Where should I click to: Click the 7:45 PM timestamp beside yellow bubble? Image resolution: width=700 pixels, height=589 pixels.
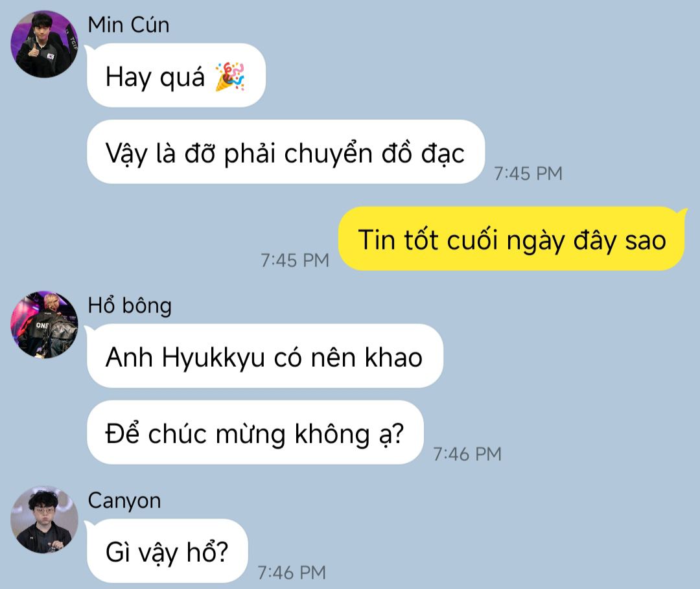click(295, 260)
